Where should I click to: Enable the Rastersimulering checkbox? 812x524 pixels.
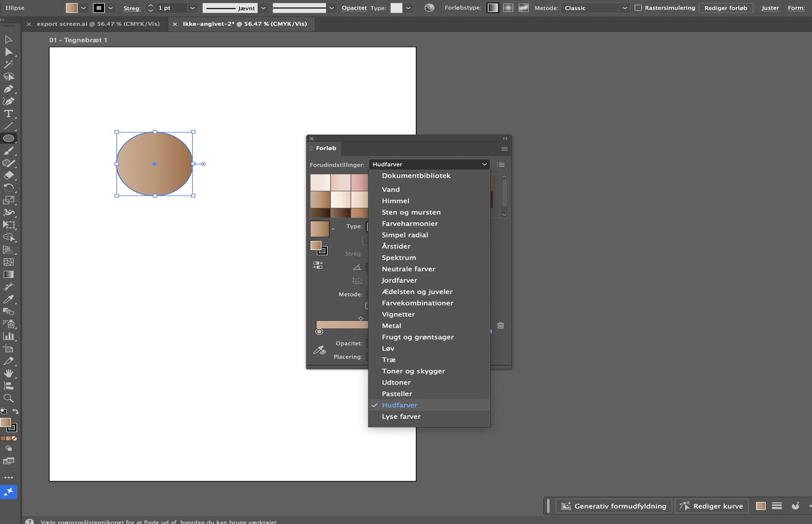[638, 8]
